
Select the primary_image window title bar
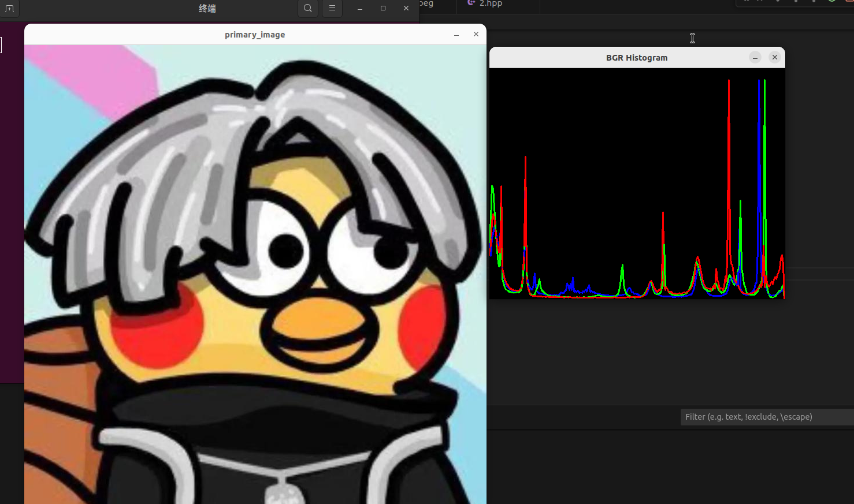tap(255, 35)
